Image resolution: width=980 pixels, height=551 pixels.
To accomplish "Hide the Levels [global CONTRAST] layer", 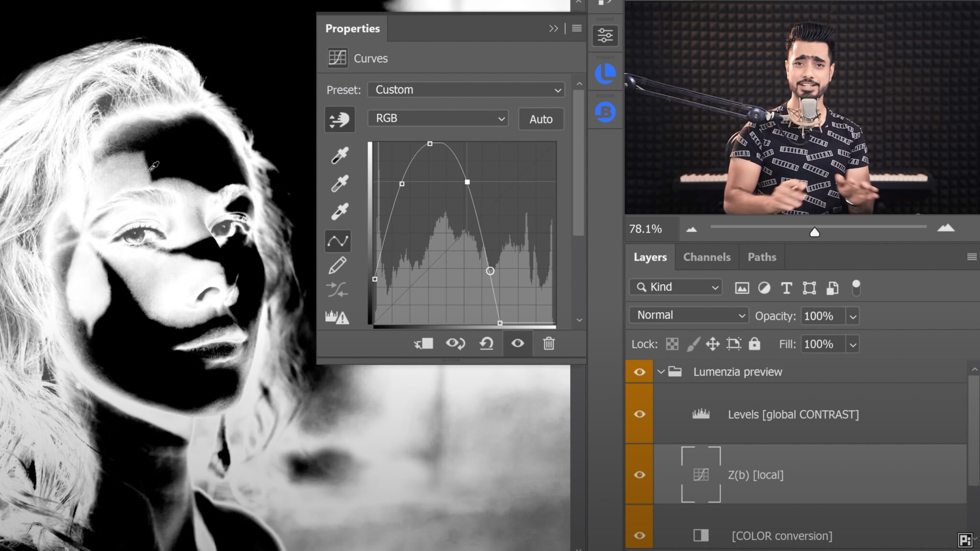I will coord(639,414).
